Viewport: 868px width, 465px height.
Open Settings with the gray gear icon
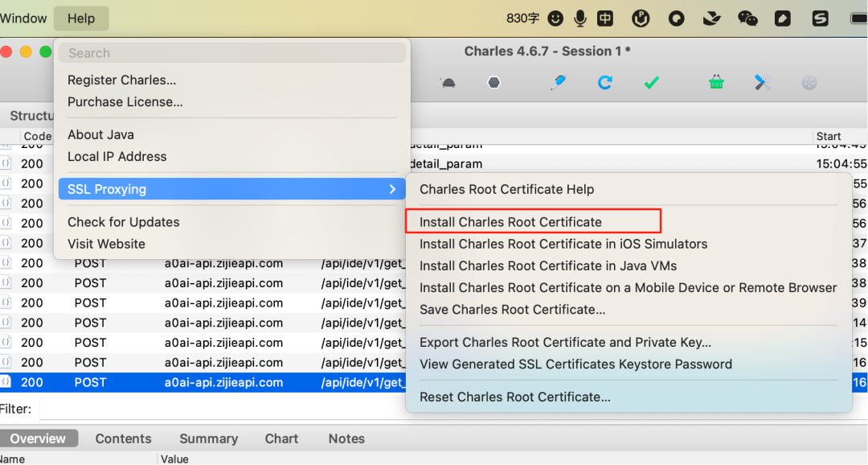pos(809,83)
